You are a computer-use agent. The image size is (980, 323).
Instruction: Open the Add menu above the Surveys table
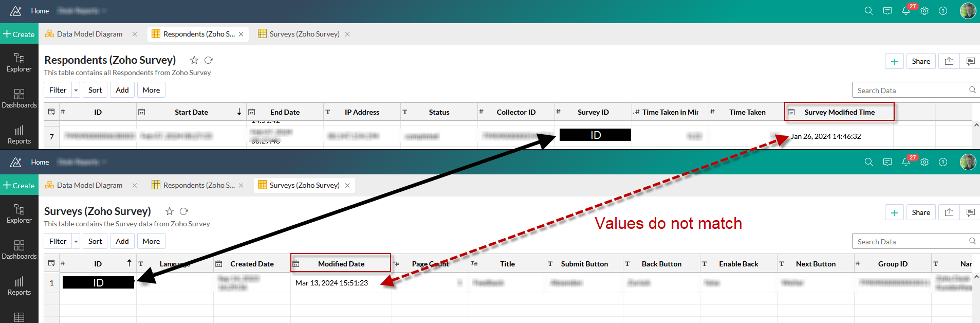[x=122, y=241]
